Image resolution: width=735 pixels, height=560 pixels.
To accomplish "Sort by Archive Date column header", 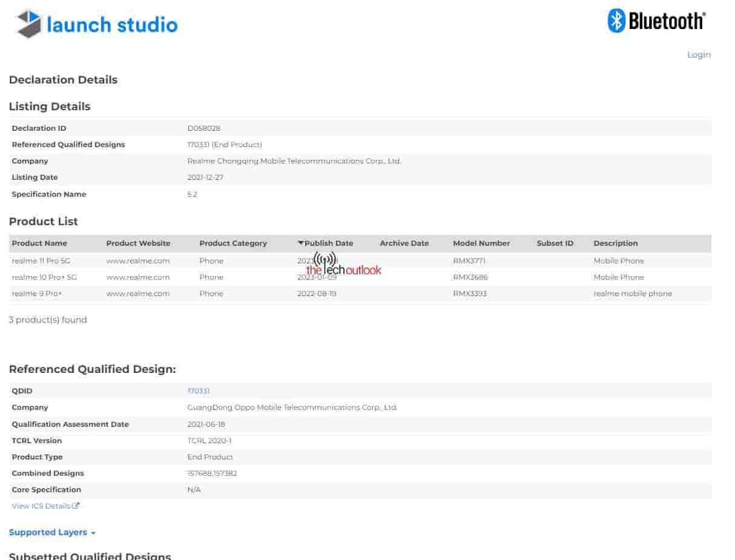I will click(404, 243).
